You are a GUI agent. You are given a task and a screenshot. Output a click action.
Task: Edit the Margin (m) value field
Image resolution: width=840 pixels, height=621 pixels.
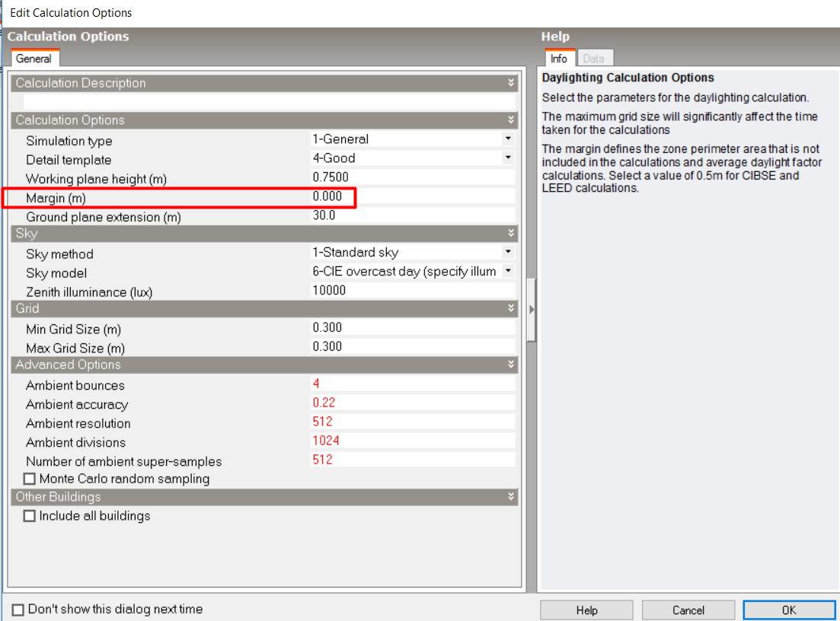click(x=413, y=196)
